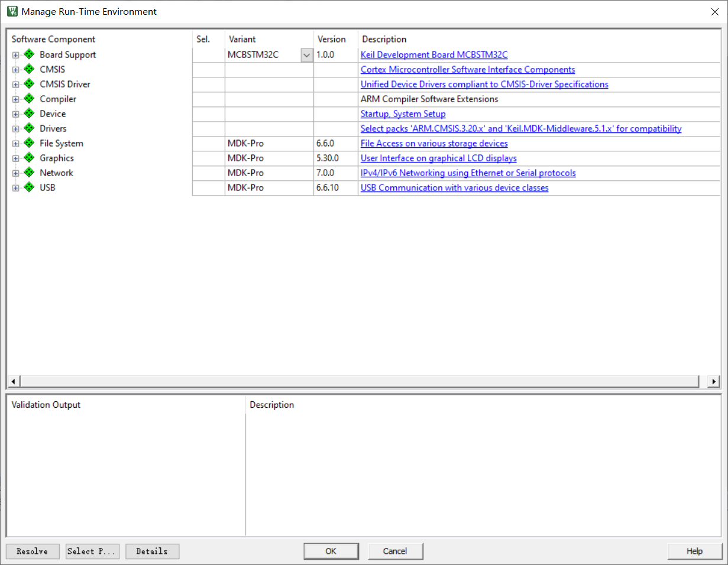Click the Device green diamond icon

[x=29, y=113]
